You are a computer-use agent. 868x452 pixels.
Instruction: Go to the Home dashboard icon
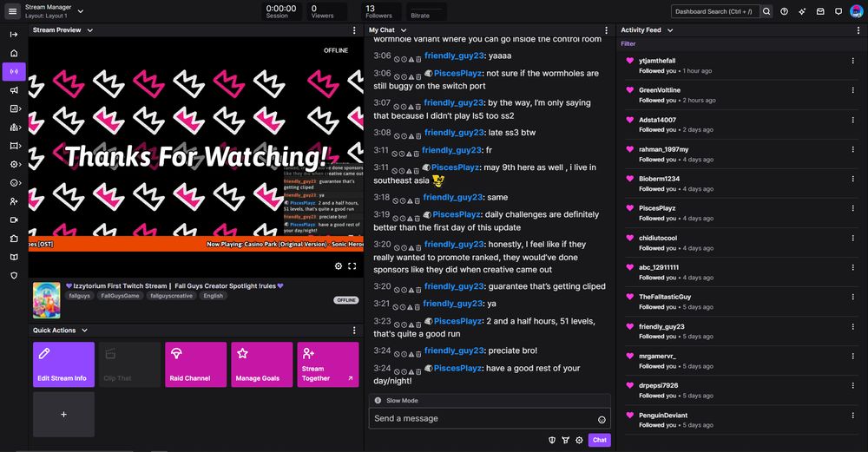[14, 53]
